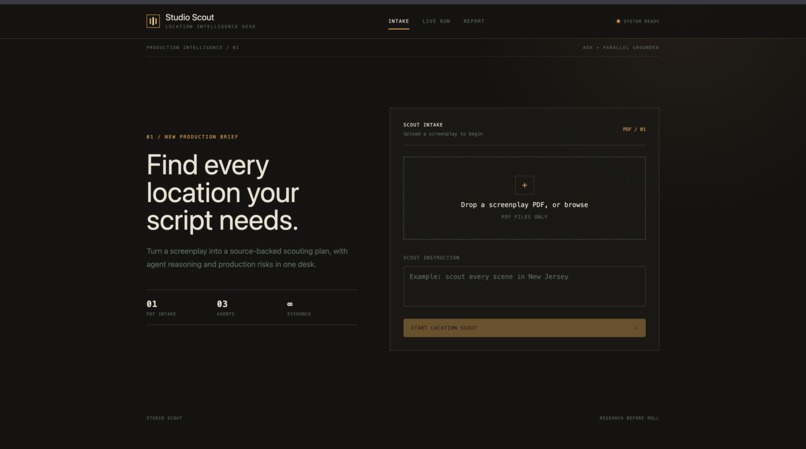Start the location scout
Viewport: 806px width, 449px height.
pos(524,328)
